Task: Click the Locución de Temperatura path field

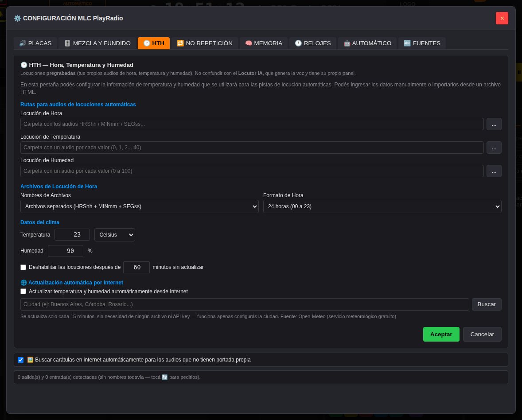Action: [252, 148]
